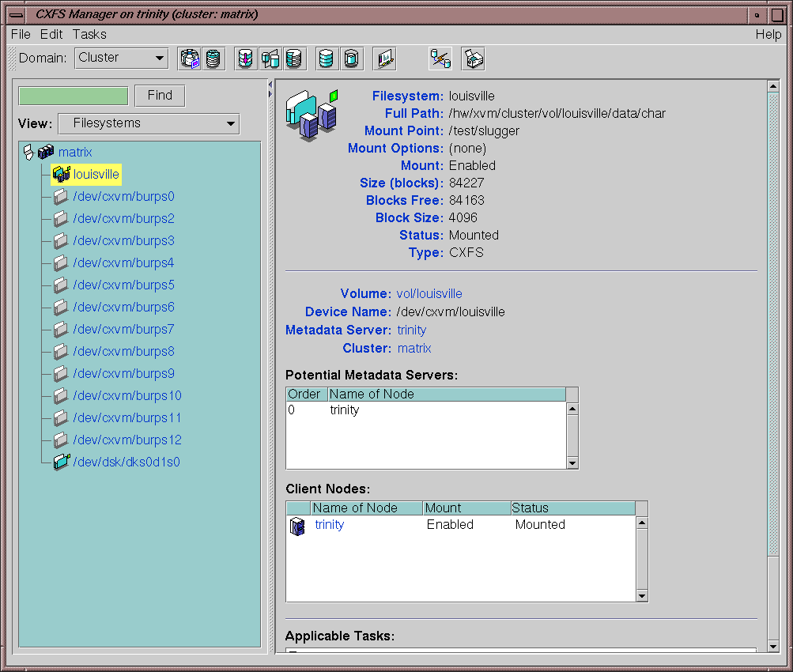
Task: Open the window menu button in title bar
Action: tap(16, 15)
